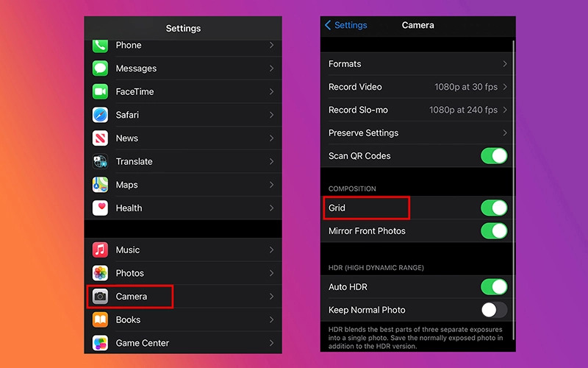Tap the Maps app icon
This screenshot has height=368, width=588.
click(x=100, y=185)
